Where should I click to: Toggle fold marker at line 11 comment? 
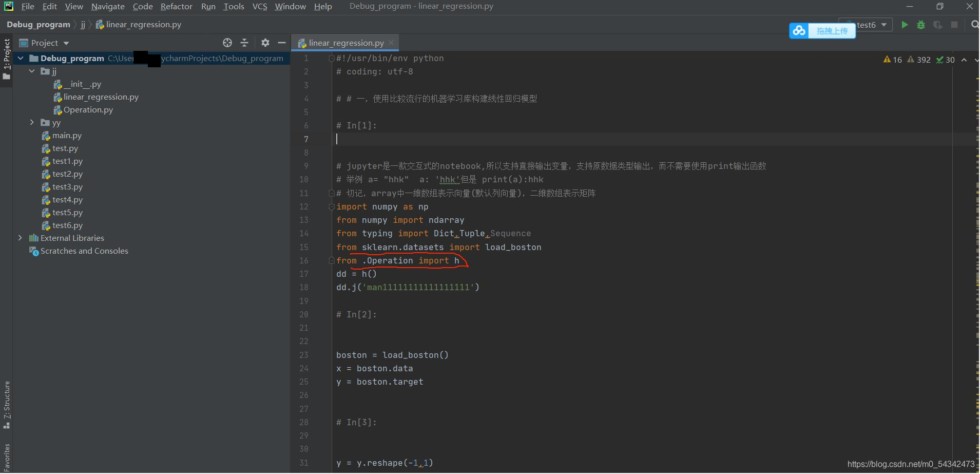tap(332, 193)
